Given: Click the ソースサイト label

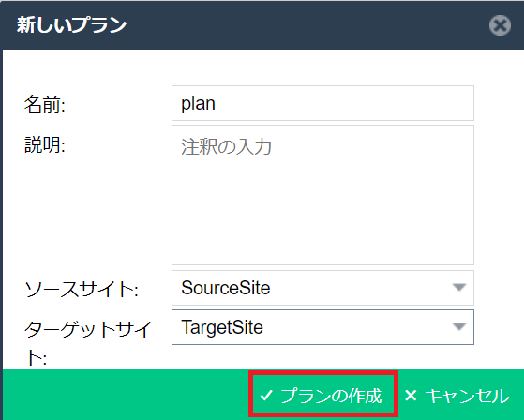Looking at the screenshot, I should coord(82,289).
